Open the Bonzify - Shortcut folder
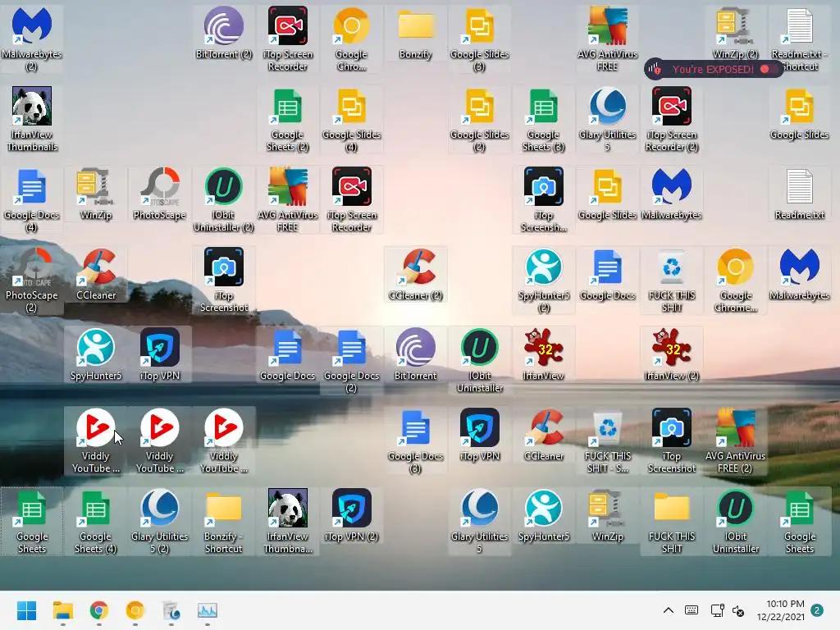 (223, 521)
